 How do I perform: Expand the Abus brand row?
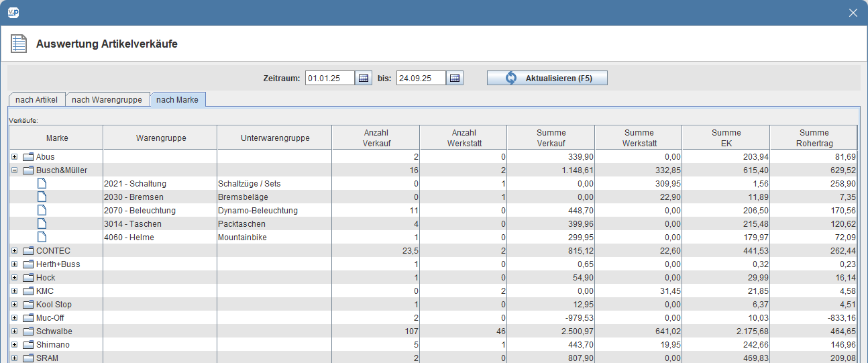(x=15, y=157)
